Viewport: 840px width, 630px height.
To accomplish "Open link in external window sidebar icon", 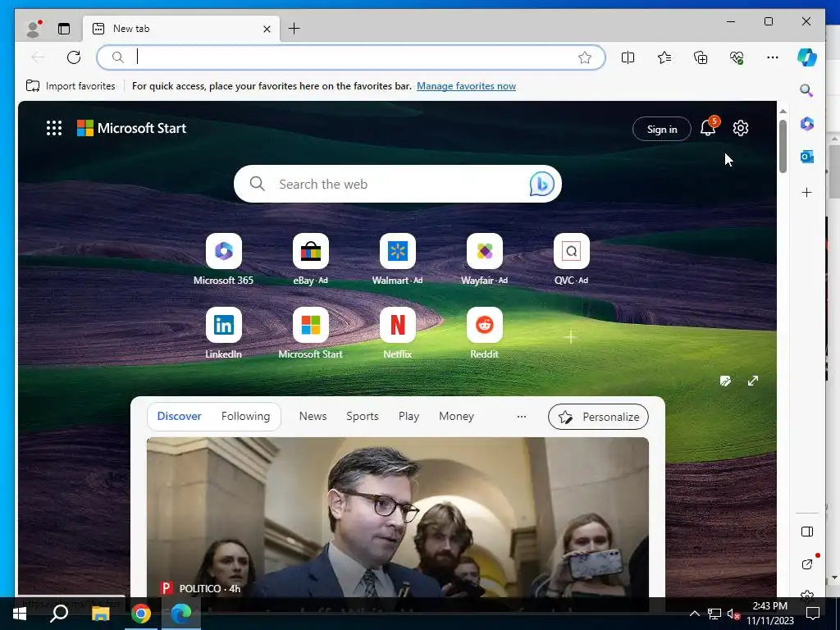I will click(807, 564).
